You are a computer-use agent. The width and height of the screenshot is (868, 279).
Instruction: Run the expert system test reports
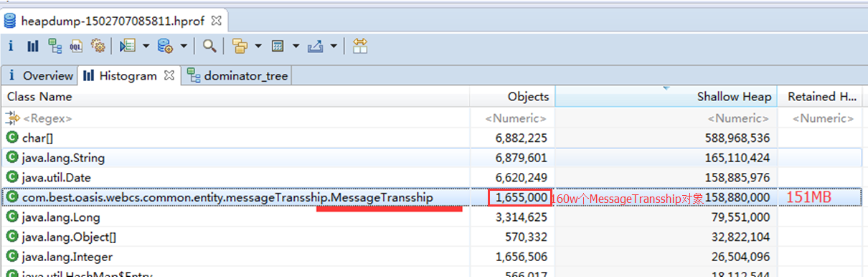pos(128,46)
